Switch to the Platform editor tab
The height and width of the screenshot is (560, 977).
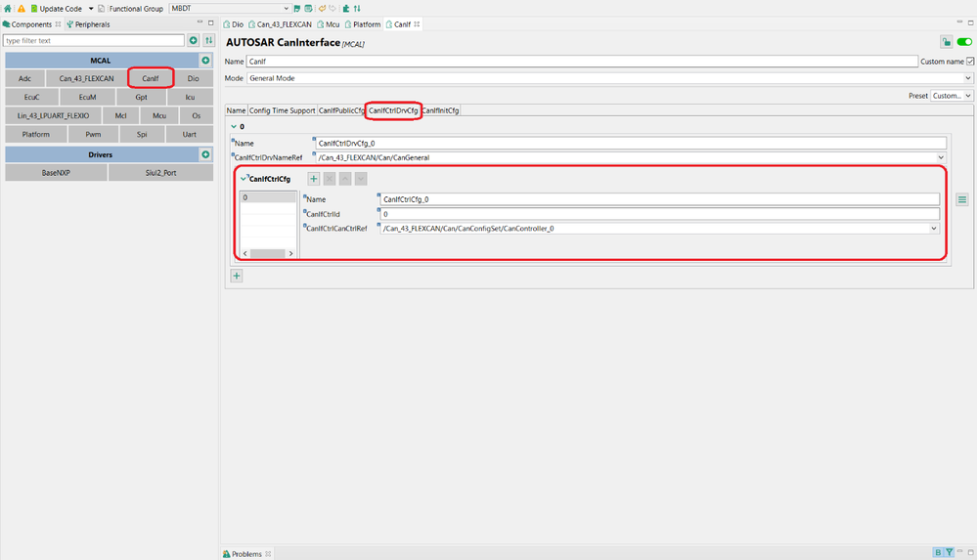(x=363, y=24)
